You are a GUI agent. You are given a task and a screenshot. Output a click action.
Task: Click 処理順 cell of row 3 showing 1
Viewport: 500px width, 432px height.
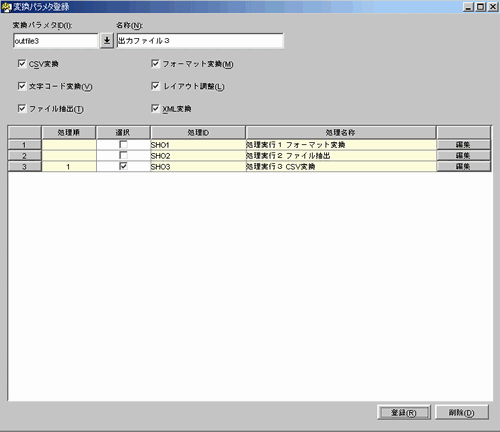point(69,167)
